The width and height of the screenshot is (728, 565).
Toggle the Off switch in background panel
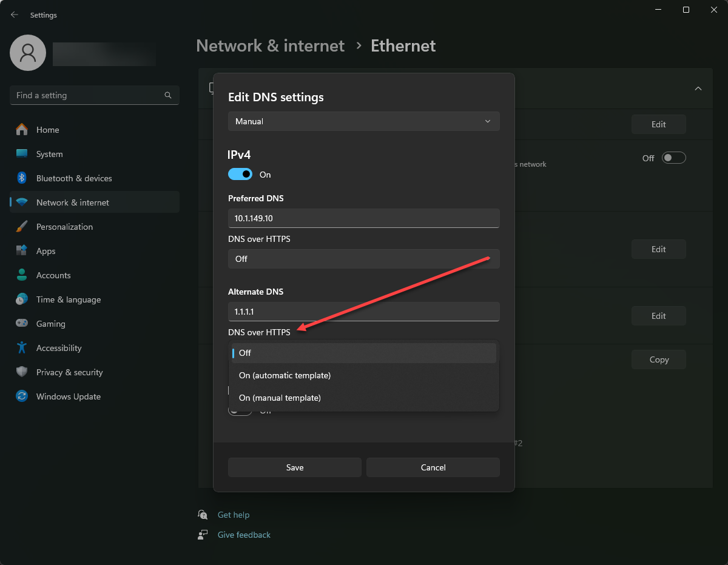tap(673, 158)
